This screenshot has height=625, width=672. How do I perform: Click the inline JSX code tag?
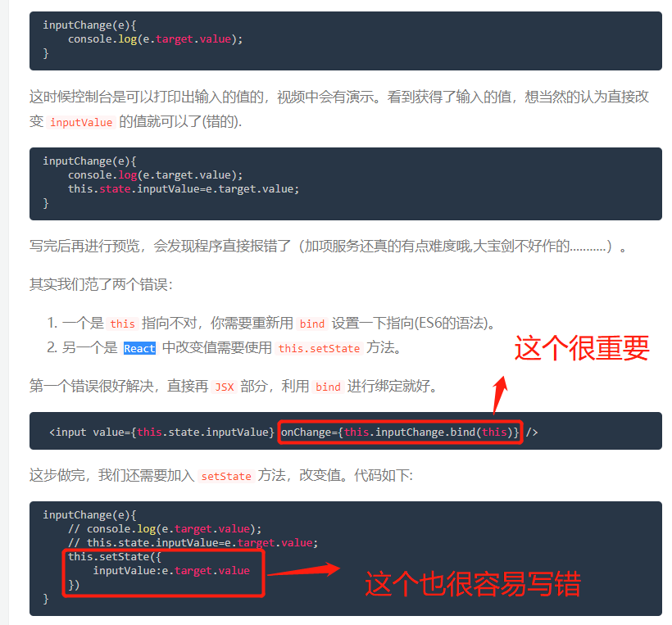[225, 387]
